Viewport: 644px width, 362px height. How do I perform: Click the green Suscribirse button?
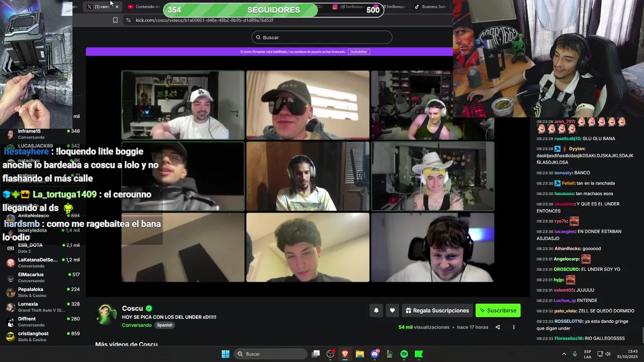498,311
